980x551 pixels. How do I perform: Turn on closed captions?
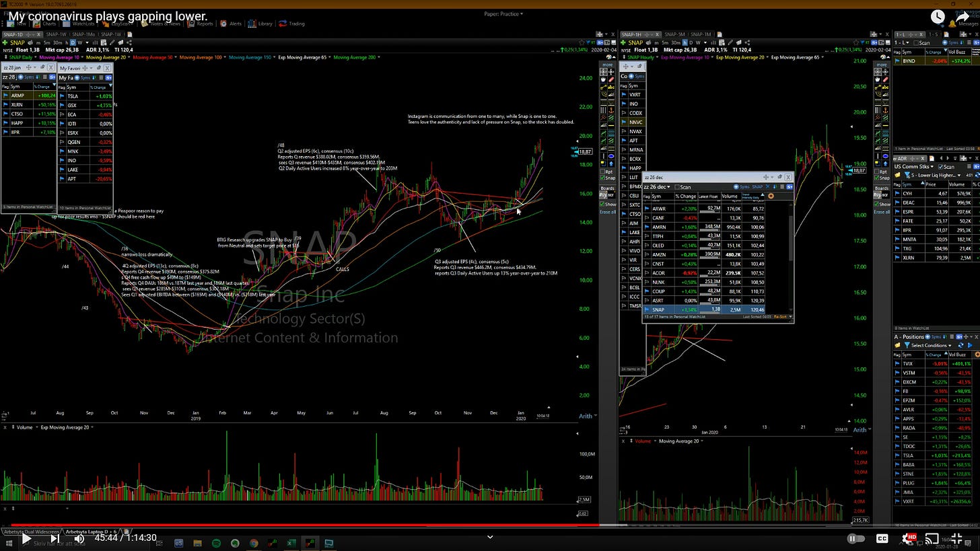882,538
